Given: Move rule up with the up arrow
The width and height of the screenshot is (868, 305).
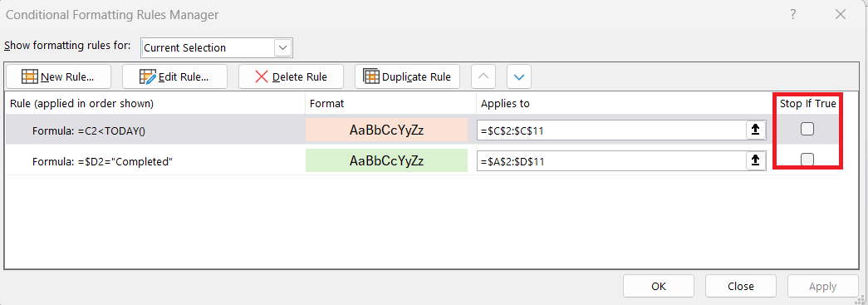Looking at the screenshot, I should tap(483, 77).
